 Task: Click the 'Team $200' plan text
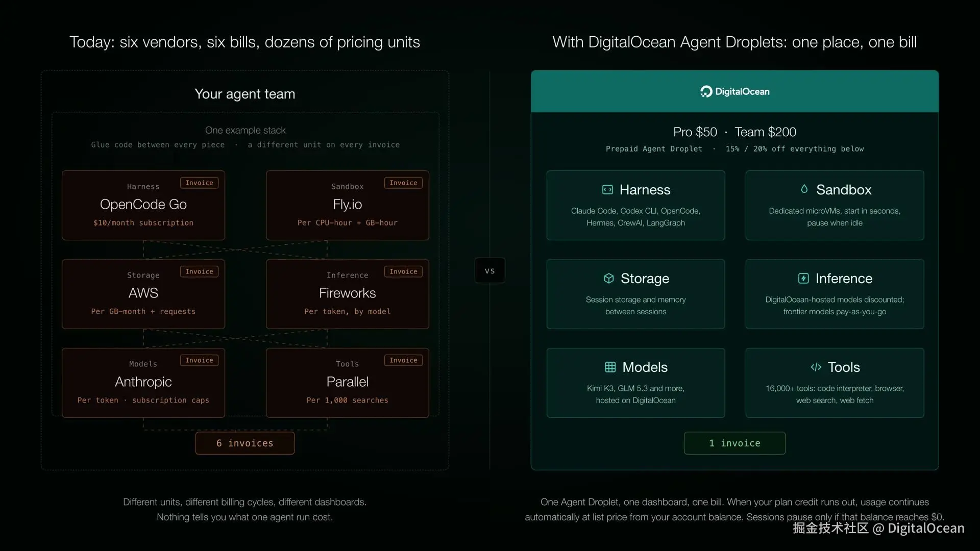[x=766, y=132]
